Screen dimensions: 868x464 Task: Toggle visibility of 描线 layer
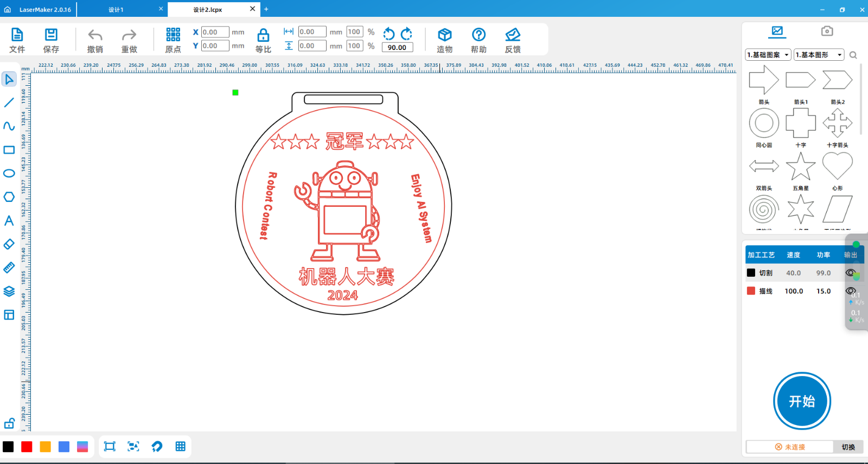tap(850, 291)
